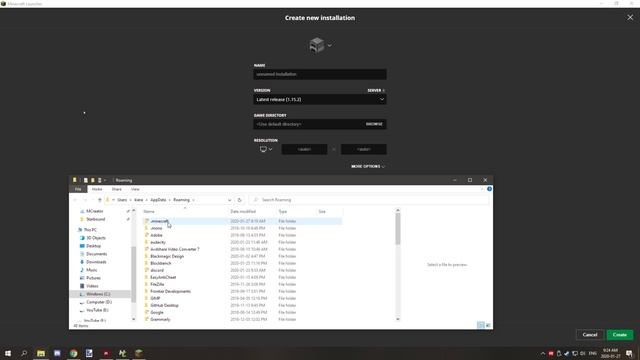Select the audacity folder
The image size is (640, 360).
point(158,242)
